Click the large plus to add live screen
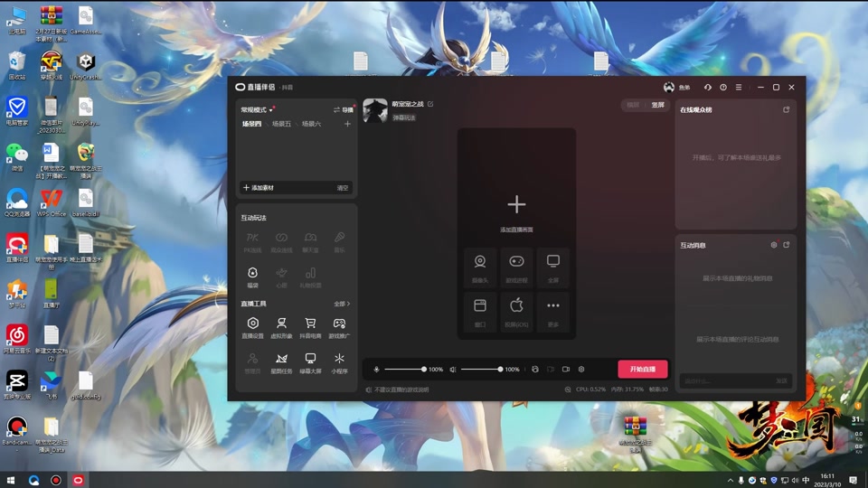 tap(516, 204)
